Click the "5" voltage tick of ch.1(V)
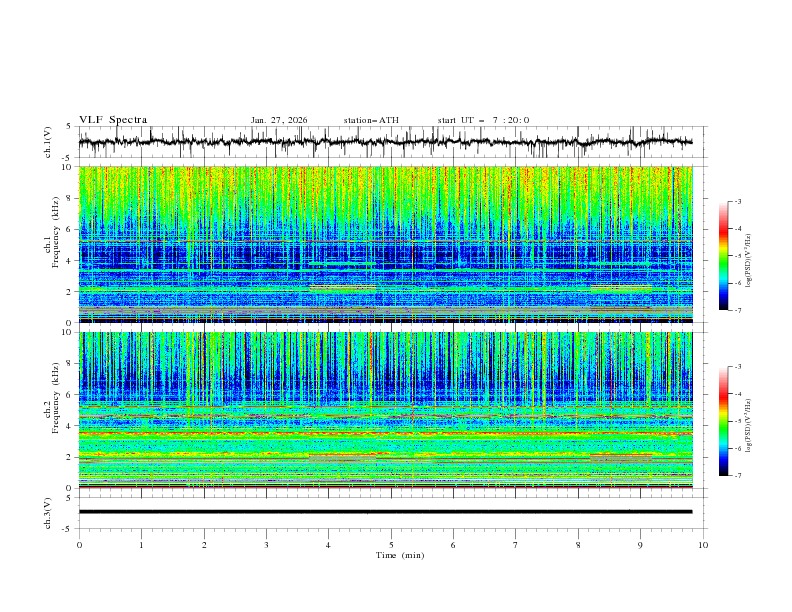Image resolution: width=792 pixels, height=612 pixels. click(69, 126)
